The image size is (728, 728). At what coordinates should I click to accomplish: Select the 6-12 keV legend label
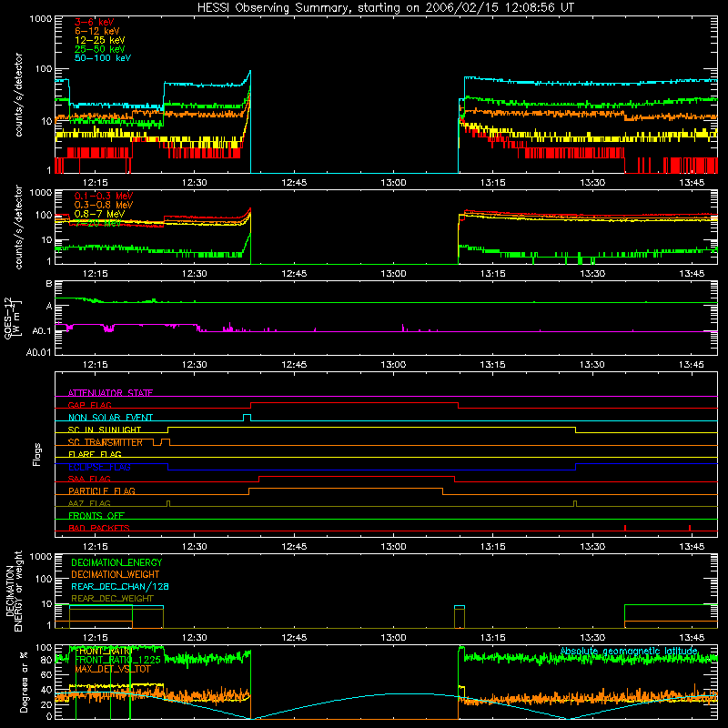(x=96, y=31)
